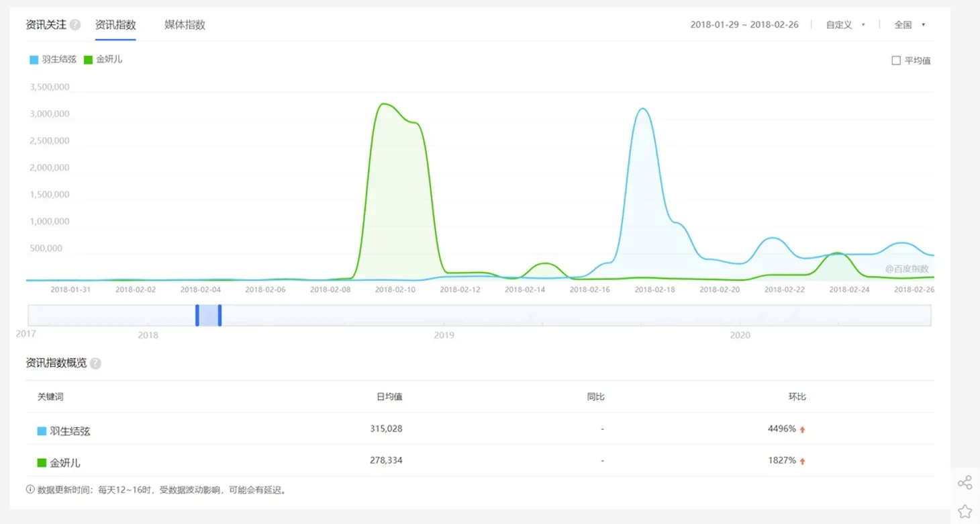Click the share icon at bottom right
This screenshot has width=980, height=524.
point(965,482)
